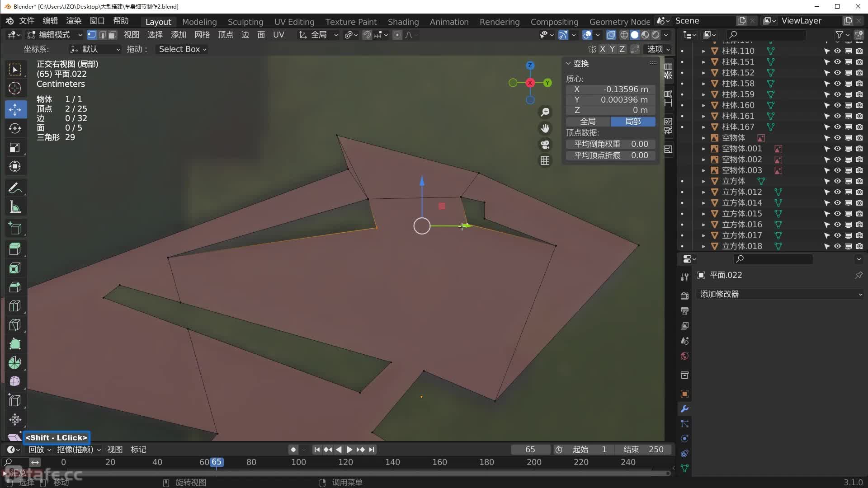Select the 全局 (Global) toggle button

[588, 122]
